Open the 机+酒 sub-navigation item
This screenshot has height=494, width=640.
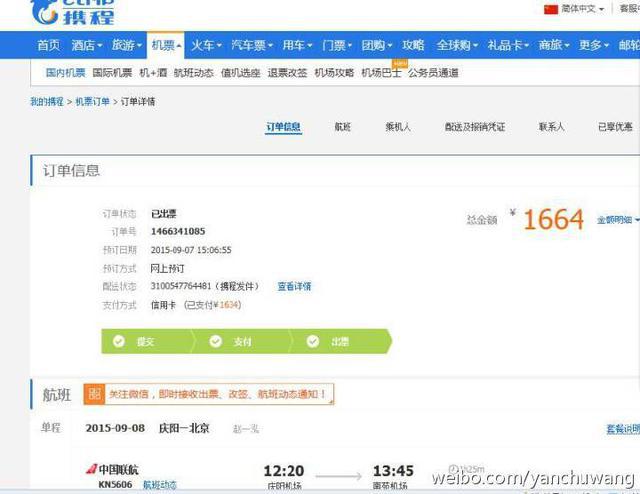click(153, 73)
